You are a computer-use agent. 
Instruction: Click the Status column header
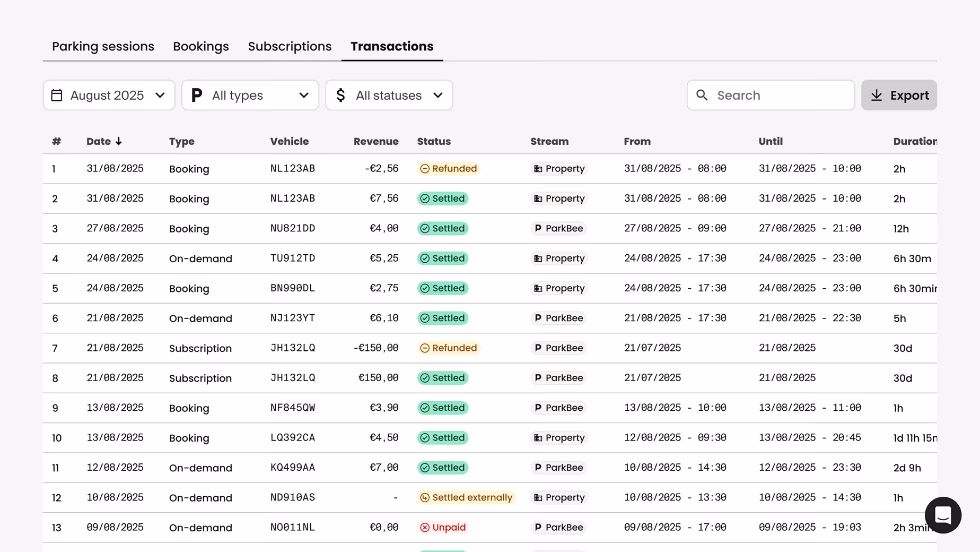434,141
